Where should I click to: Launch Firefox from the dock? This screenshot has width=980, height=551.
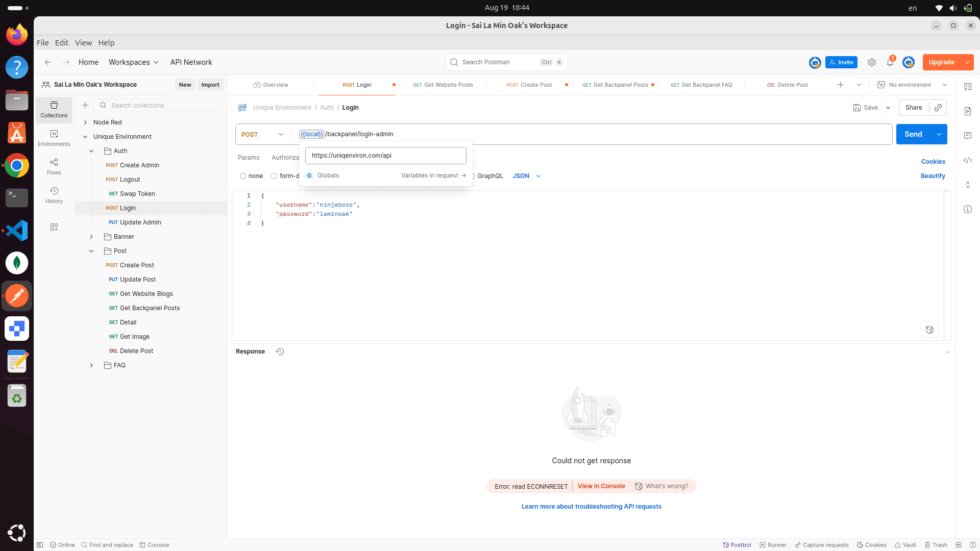pyautogui.click(x=17, y=35)
